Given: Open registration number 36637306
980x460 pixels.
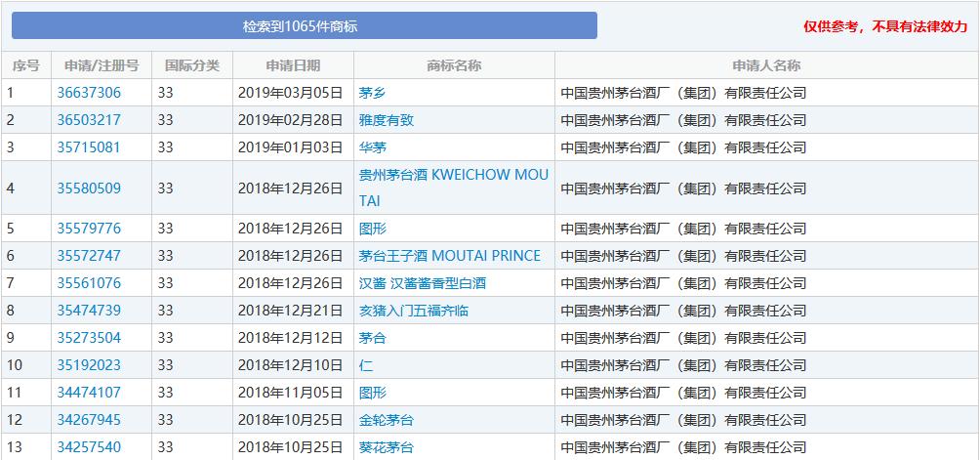Looking at the screenshot, I should (89, 93).
